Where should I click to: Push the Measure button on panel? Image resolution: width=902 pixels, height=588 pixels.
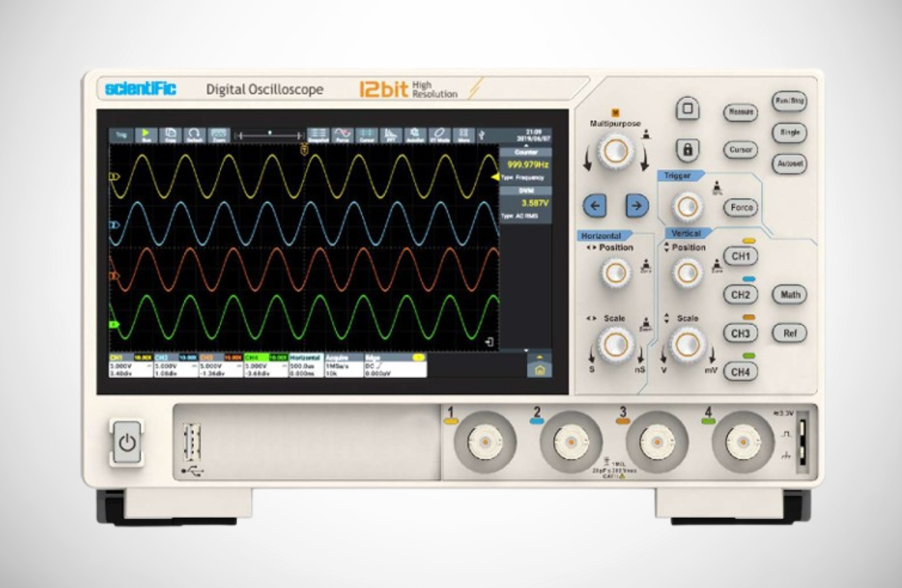click(x=740, y=112)
